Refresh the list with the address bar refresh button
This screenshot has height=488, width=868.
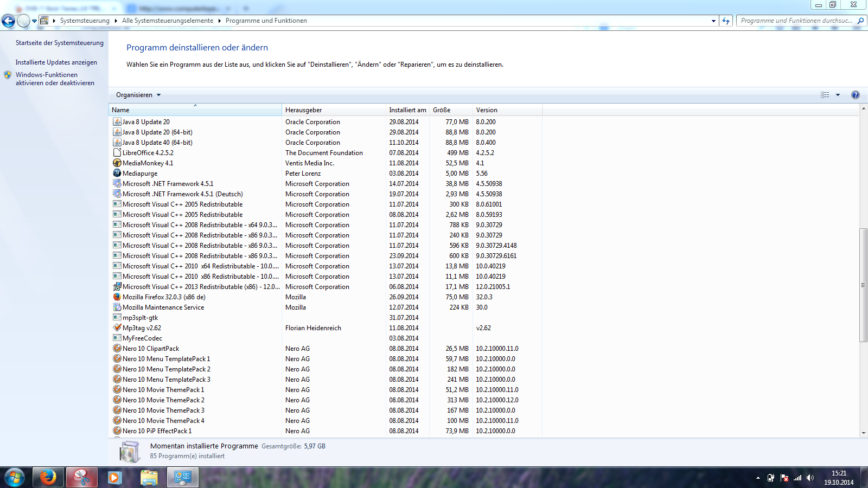[726, 21]
